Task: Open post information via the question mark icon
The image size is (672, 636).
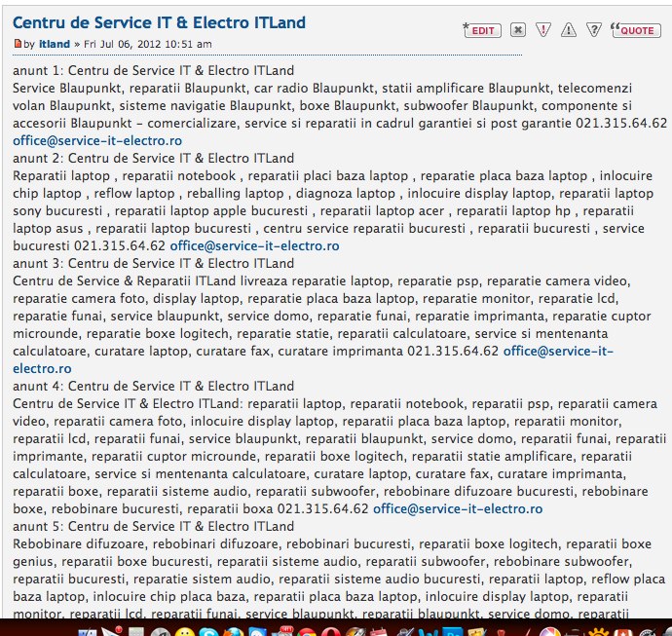Action: coord(593,30)
